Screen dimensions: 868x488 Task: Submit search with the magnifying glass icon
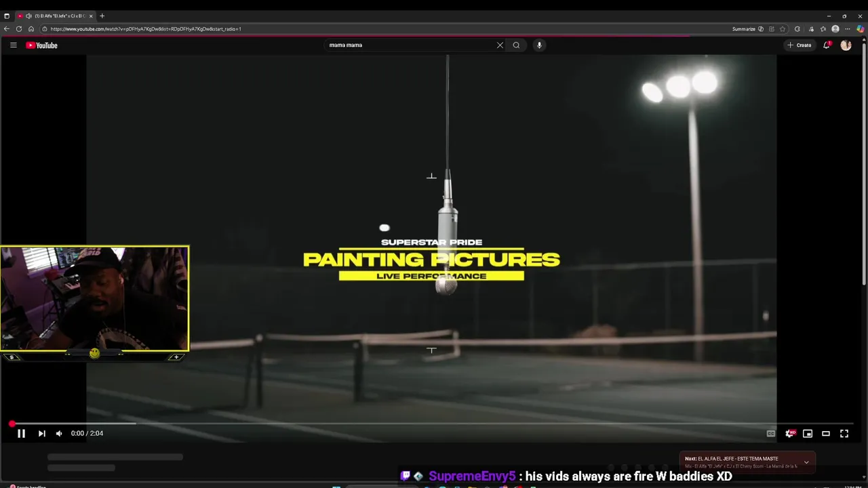coord(516,45)
